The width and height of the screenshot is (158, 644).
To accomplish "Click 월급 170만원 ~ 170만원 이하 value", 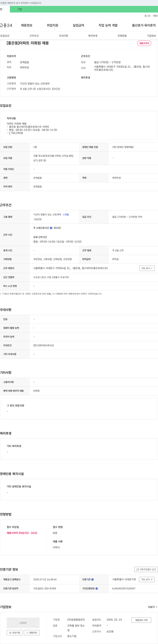I will tap(127, 217).
